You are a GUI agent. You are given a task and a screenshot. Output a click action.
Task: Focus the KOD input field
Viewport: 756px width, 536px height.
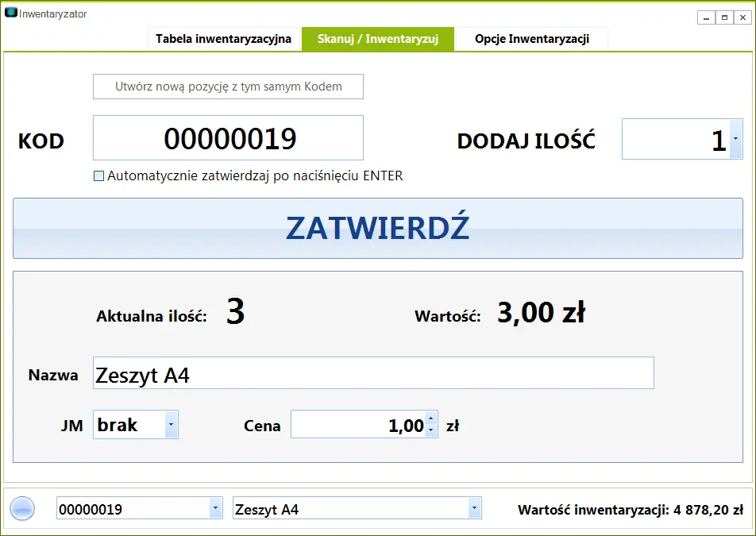tap(228, 138)
